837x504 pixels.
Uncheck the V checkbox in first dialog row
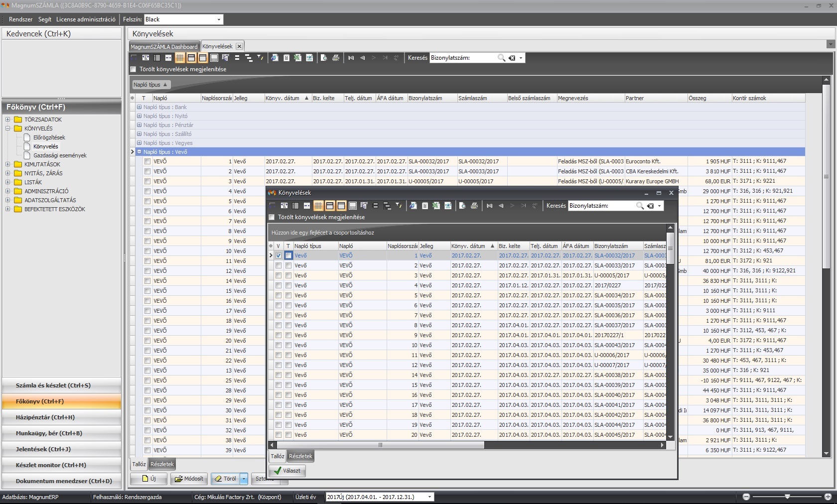click(279, 255)
